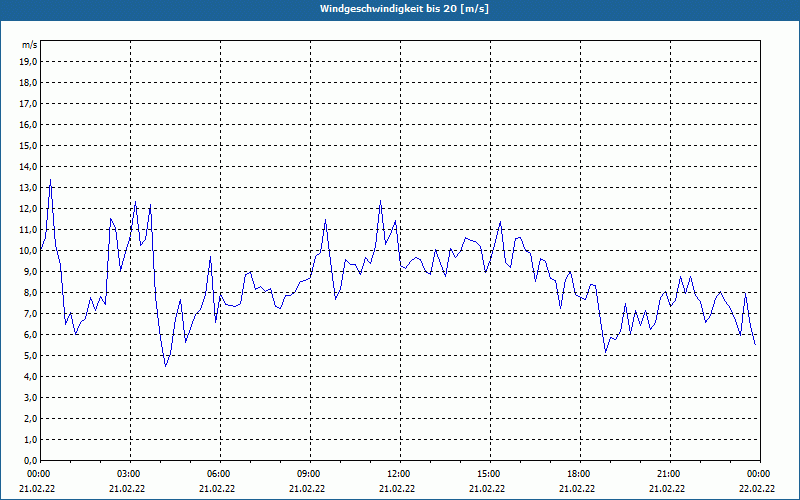Pick the 4,0 y-axis tick label
Viewport: 800px width, 500px height.
[31, 377]
